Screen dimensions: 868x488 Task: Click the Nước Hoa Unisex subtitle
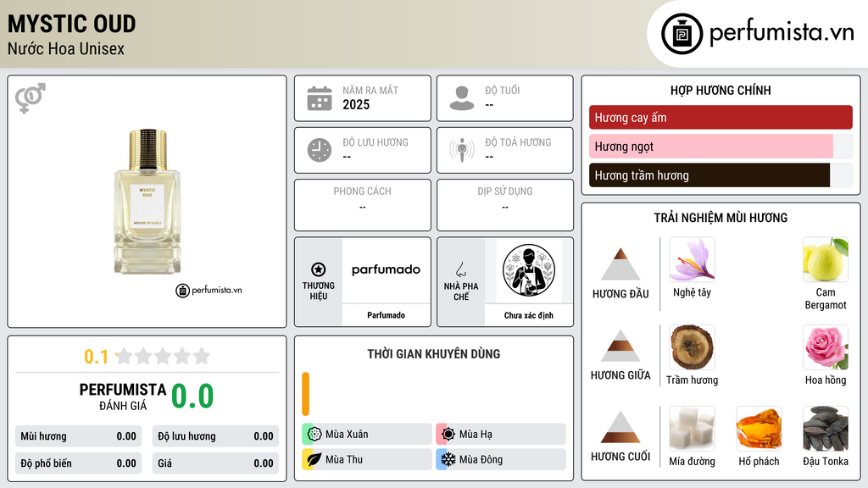(66, 48)
